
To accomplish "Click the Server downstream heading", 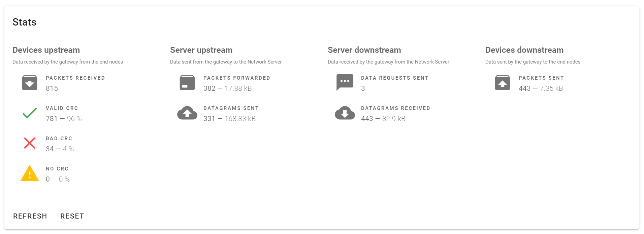I will click(364, 50).
